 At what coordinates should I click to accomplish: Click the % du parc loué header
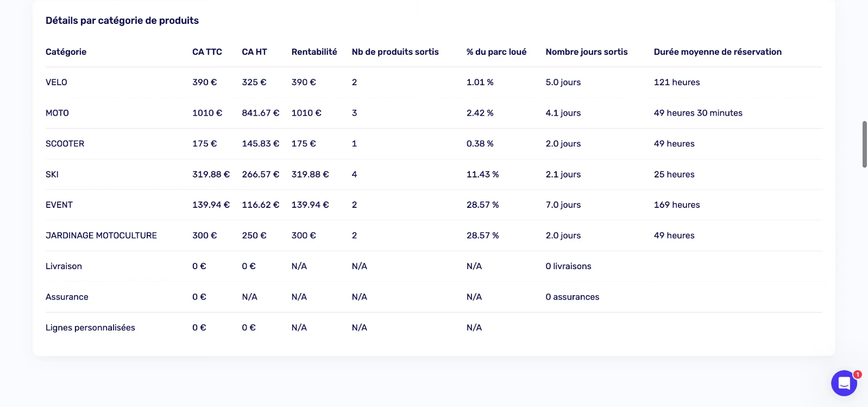pos(496,52)
